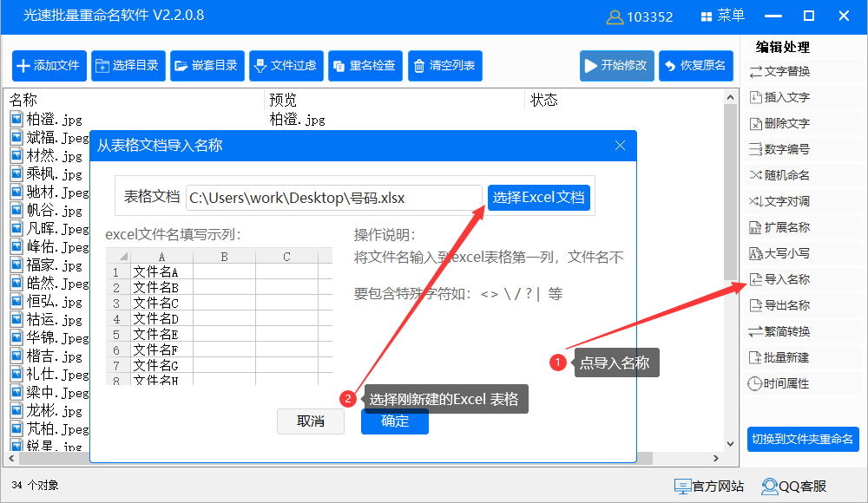This screenshot has height=503, width=868.
Task: Click the 柏澄.jpg entry in preview column
Action: click(x=297, y=120)
